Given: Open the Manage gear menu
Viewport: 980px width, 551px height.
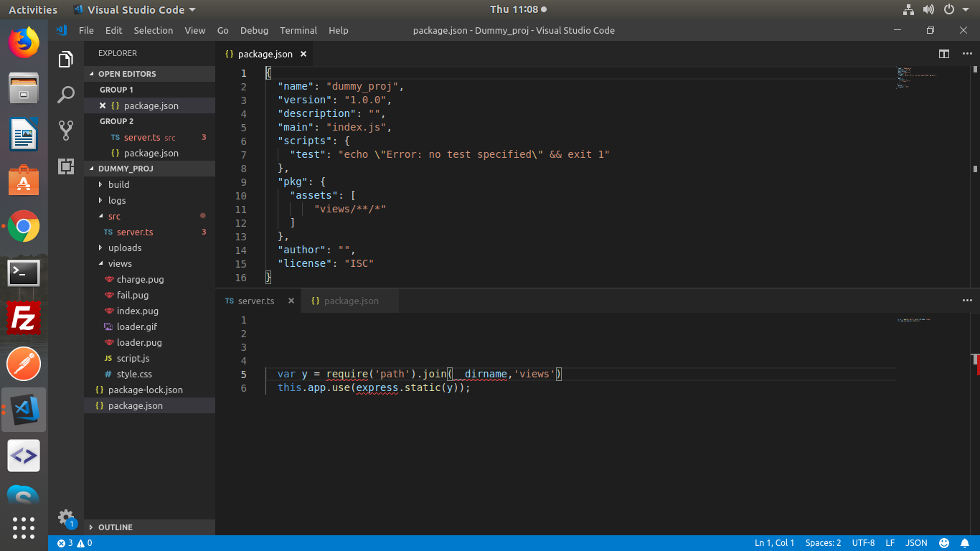Looking at the screenshot, I should click(65, 517).
